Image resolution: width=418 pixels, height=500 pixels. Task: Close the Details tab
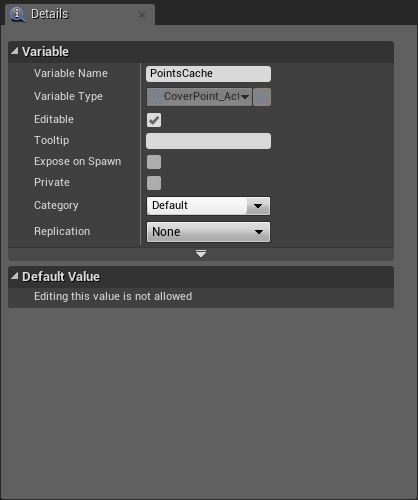point(142,15)
